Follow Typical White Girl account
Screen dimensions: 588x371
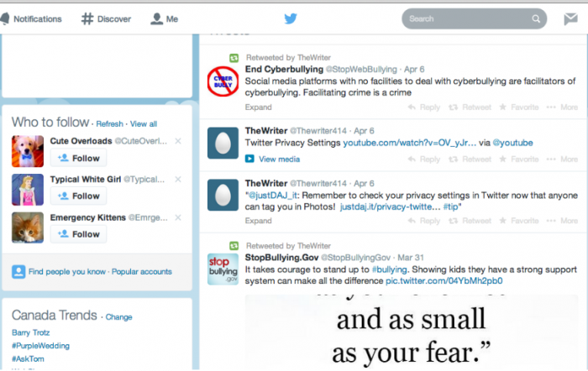[x=79, y=196]
